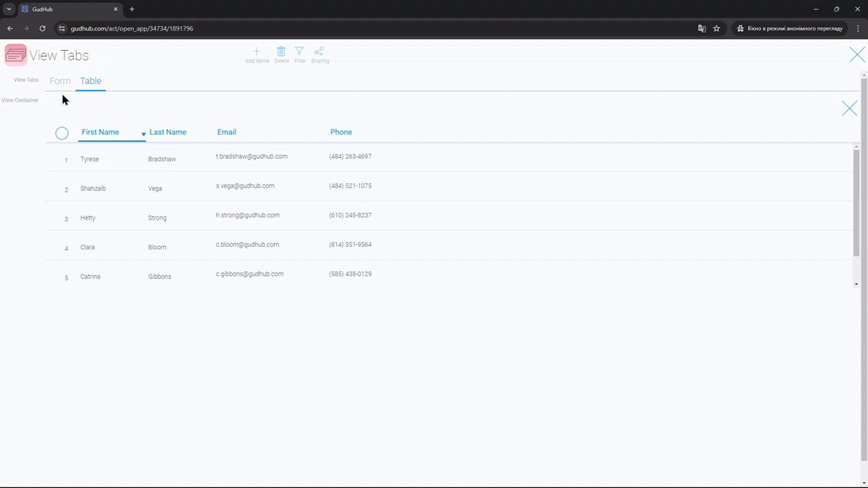The width and height of the screenshot is (868, 488).
Task: Click phone (484) 521-1075
Action: (x=350, y=185)
